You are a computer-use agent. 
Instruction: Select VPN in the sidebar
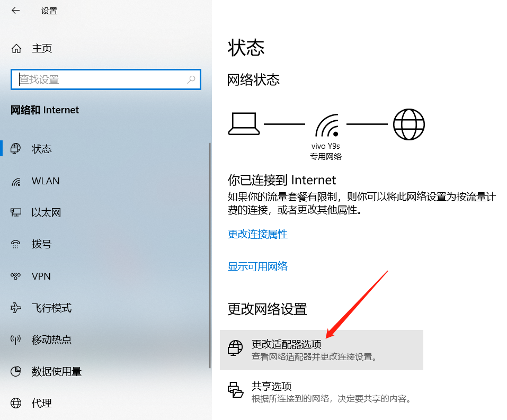[105, 276]
